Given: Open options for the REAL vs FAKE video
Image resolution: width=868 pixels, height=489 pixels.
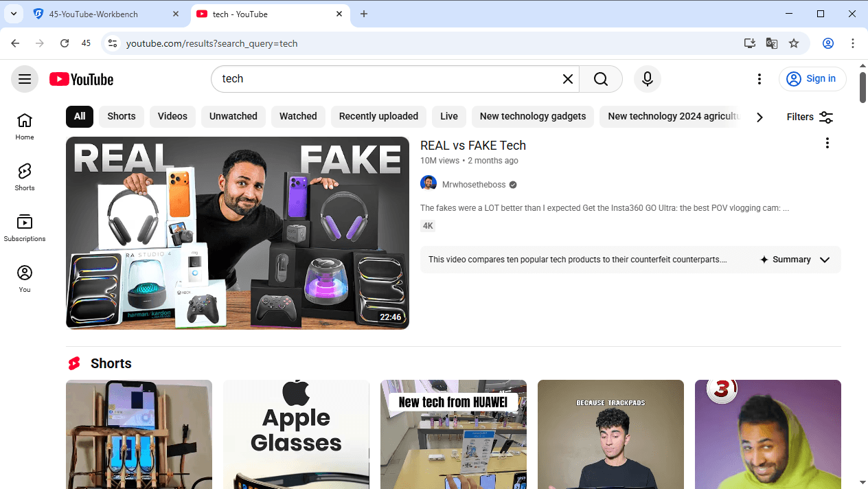Looking at the screenshot, I should pyautogui.click(x=827, y=143).
